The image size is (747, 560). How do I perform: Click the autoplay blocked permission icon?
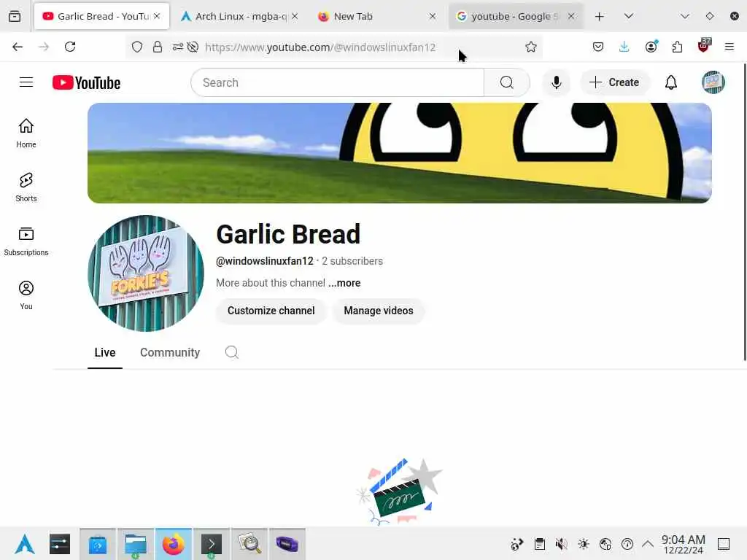click(x=193, y=47)
